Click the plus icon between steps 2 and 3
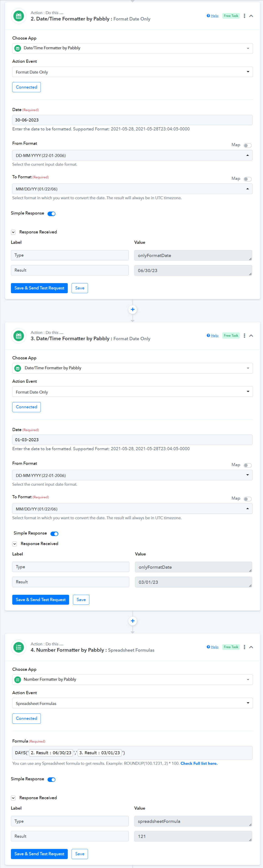Image resolution: width=263 pixels, height=868 pixels. [133, 309]
